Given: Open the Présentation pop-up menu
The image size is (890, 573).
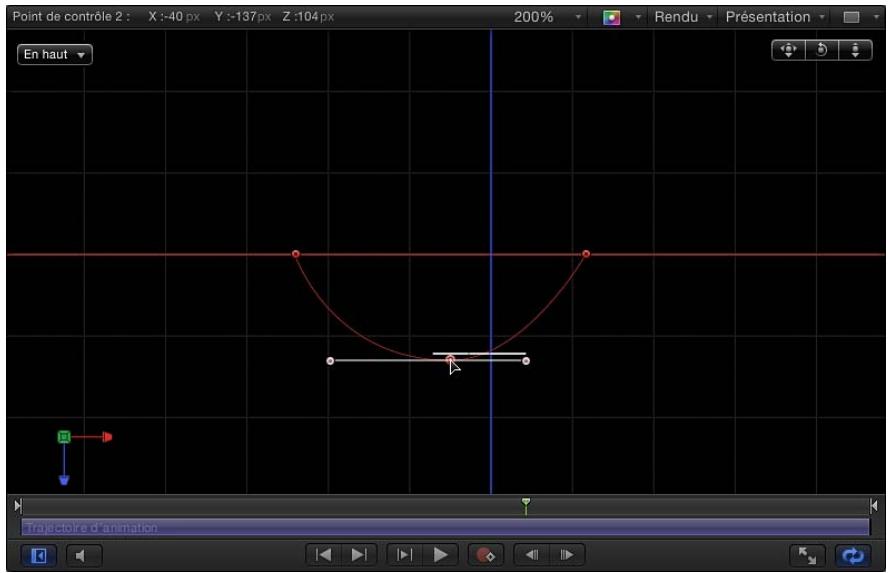Looking at the screenshot, I should pos(775,17).
